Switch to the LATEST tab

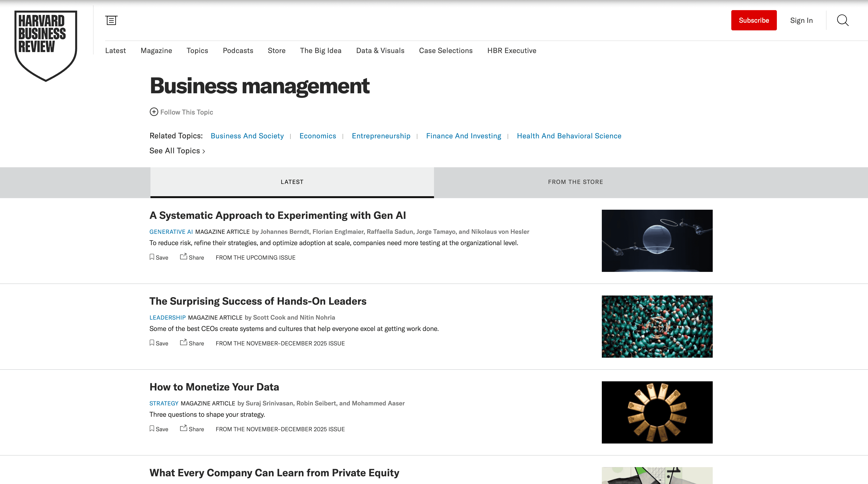(292, 182)
